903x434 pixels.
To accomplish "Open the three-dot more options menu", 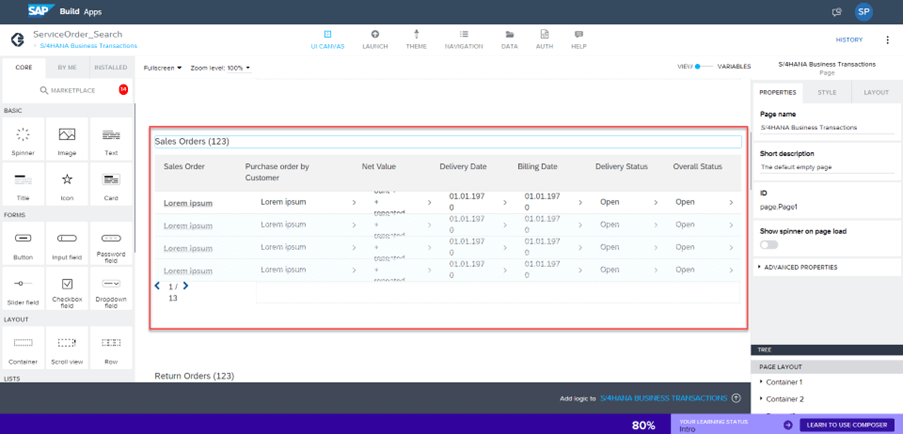I will pyautogui.click(x=887, y=40).
